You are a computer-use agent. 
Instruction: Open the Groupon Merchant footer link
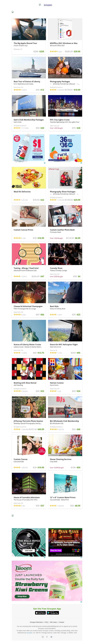[36, 622]
